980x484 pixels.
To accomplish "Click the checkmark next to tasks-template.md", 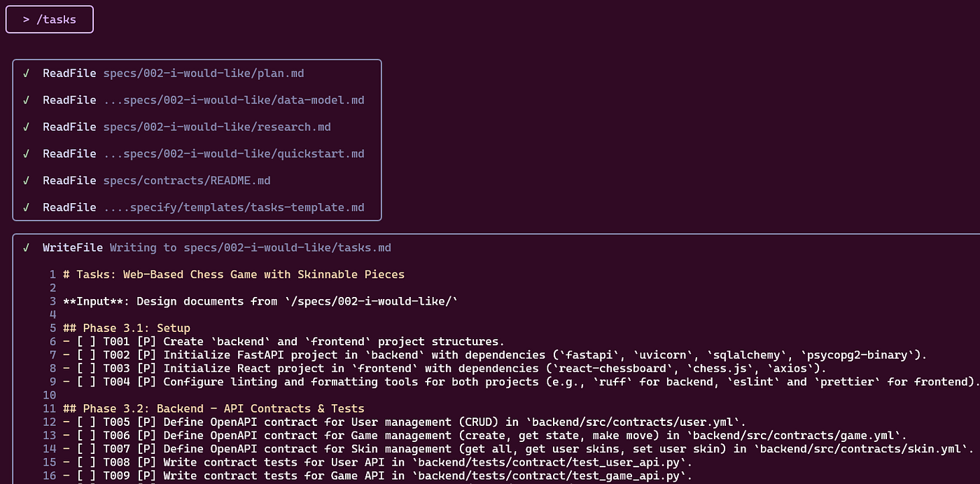I will pyautogui.click(x=26, y=207).
